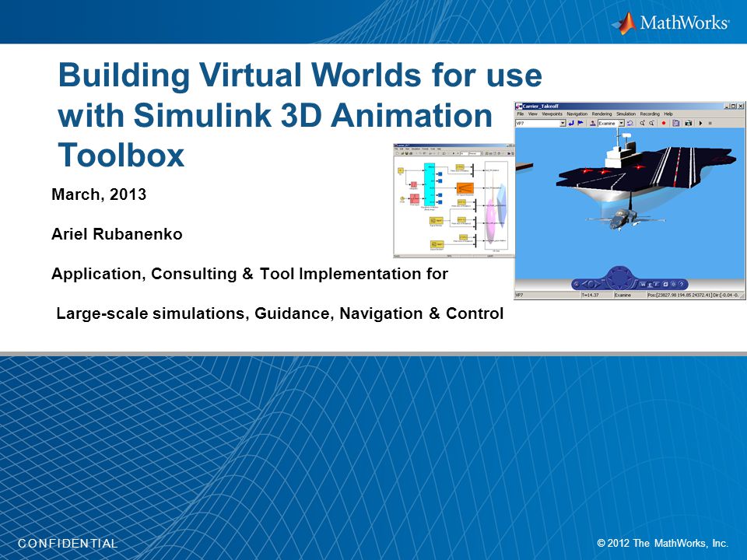
Task: Click the hide-panel button at navigation panel's left end
Action: point(577,285)
